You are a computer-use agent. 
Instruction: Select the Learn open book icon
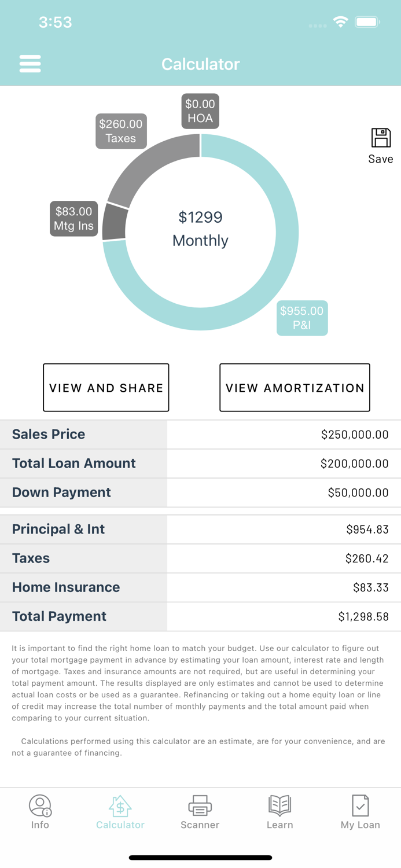[x=280, y=806]
